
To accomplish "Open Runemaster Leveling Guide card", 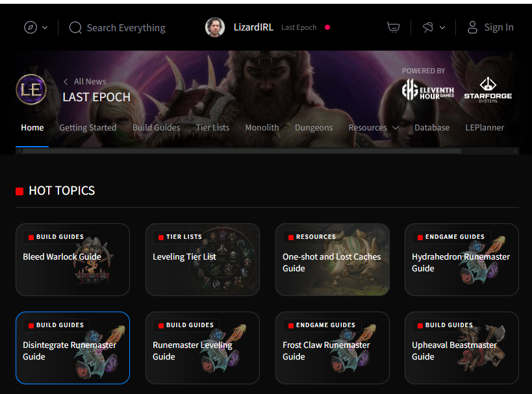I will [203, 348].
